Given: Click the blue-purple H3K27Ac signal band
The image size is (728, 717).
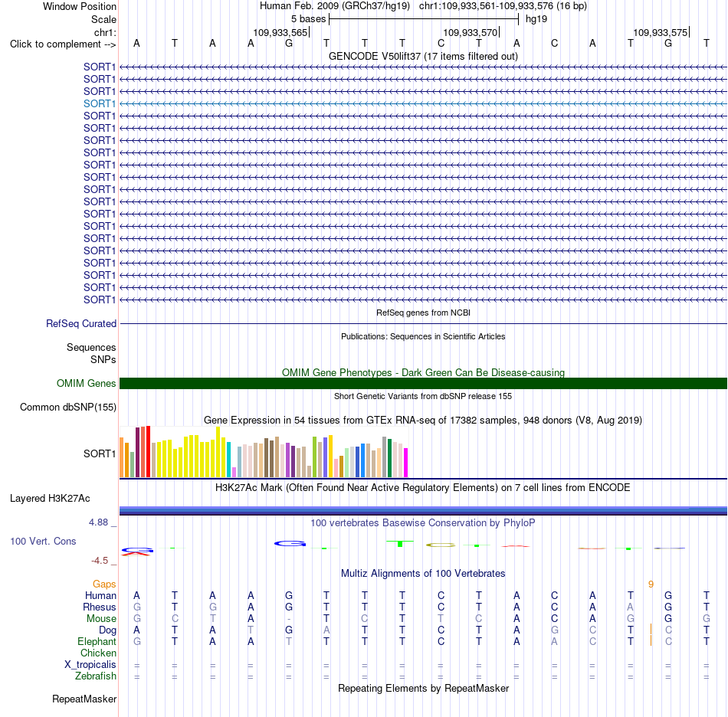Looking at the screenshot, I should click(423, 510).
